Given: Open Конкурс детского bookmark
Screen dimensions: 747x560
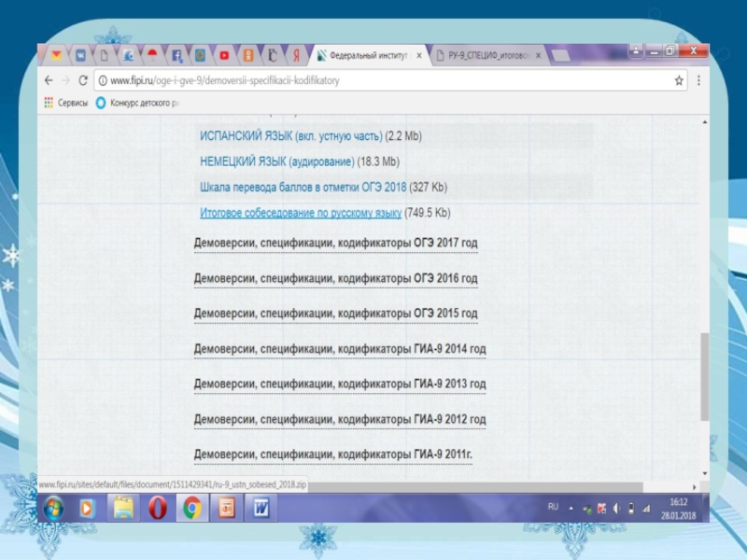Looking at the screenshot, I should [138, 103].
